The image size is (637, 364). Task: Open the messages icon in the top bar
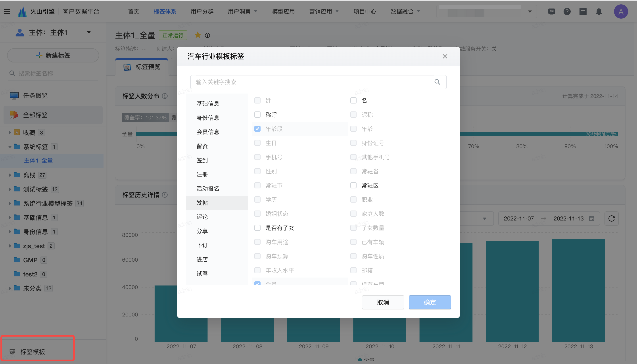pyautogui.click(x=551, y=11)
